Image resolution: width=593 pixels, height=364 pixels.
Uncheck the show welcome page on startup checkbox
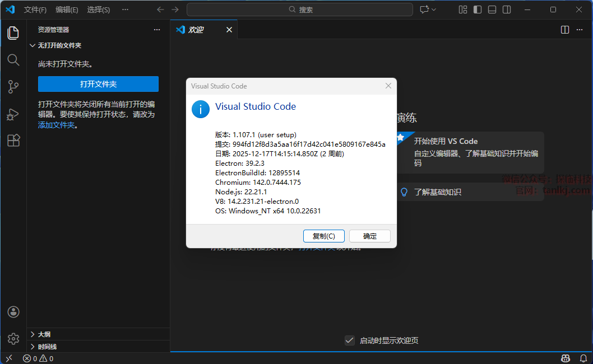tap(350, 340)
